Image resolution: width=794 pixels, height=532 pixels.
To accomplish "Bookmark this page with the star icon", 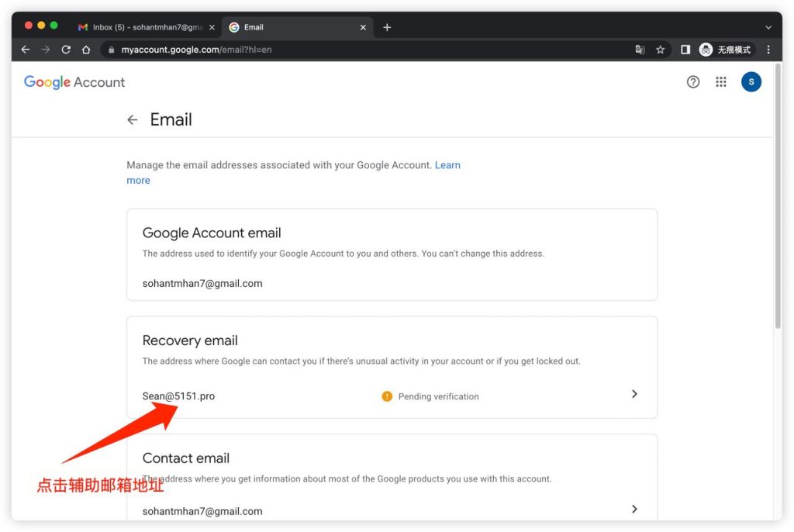I will coord(661,50).
